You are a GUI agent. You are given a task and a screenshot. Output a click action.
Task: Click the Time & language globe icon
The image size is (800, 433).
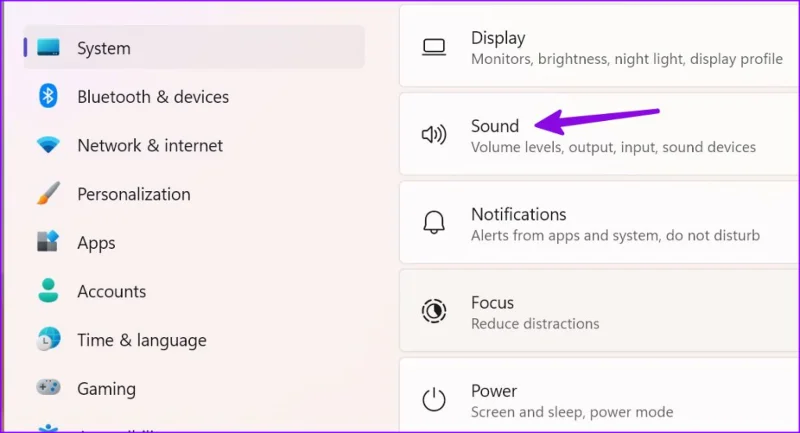pyautogui.click(x=48, y=339)
